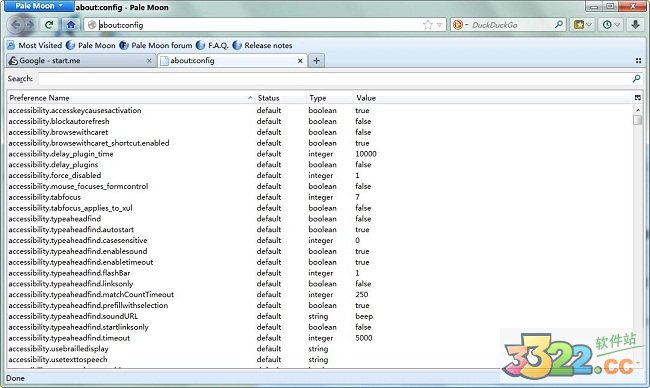Open the history clock button

point(611,25)
